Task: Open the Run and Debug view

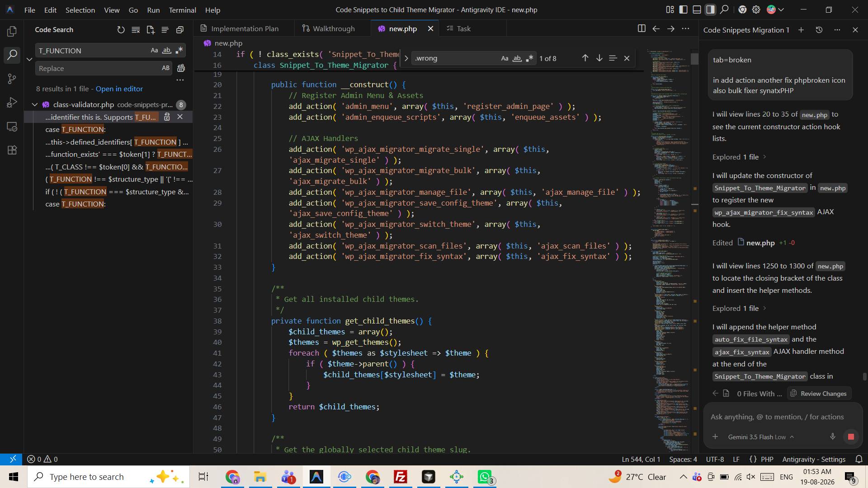Action: [12, 103]
